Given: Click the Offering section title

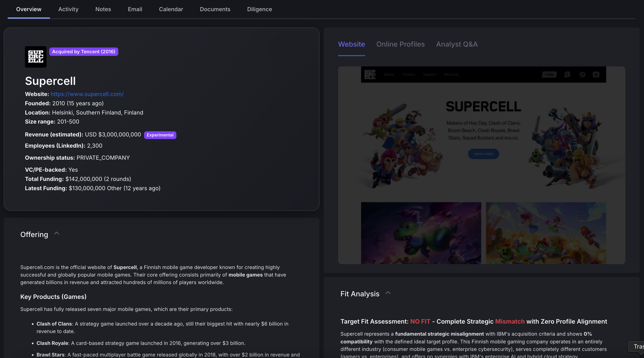Looking at the screenshot, I should pyautogui.click(x=34, y=234).
